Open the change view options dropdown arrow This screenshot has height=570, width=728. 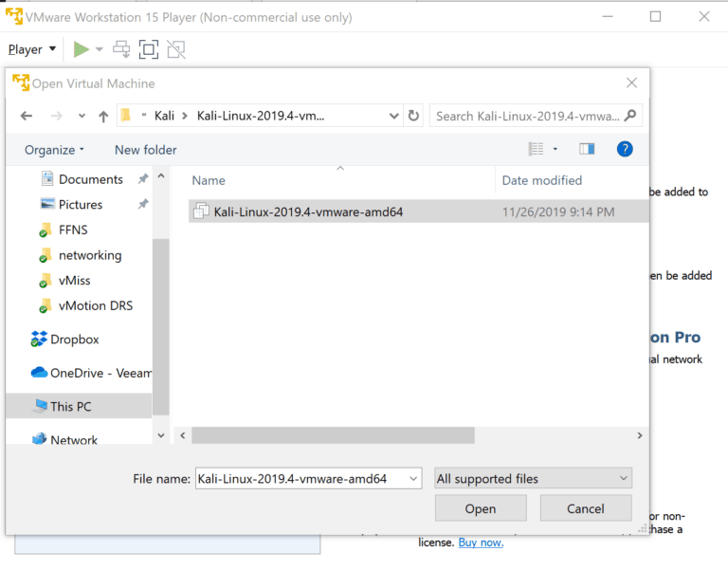click(x=555, y=149)
